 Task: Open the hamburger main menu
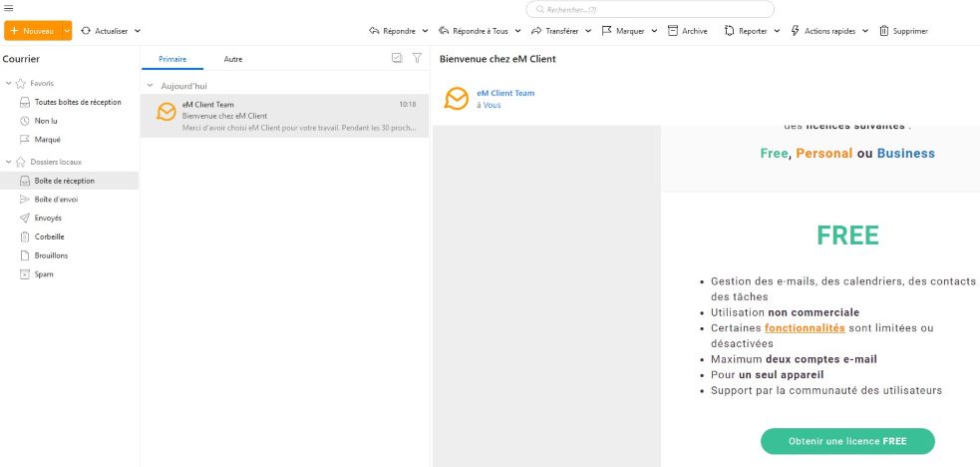point(9,8)
